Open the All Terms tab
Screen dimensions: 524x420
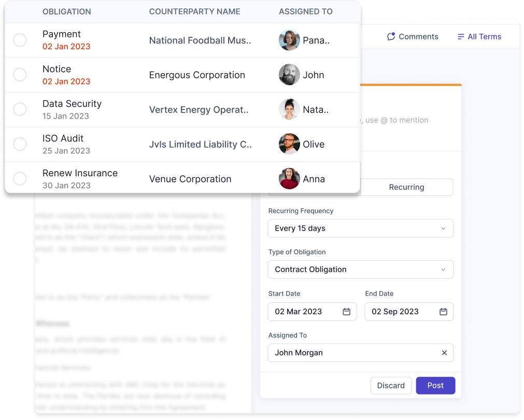(x=479, y=37)
